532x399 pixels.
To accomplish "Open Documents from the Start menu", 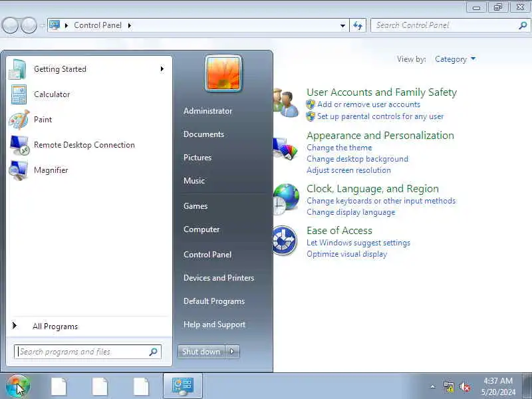I will tap(203, 134).
